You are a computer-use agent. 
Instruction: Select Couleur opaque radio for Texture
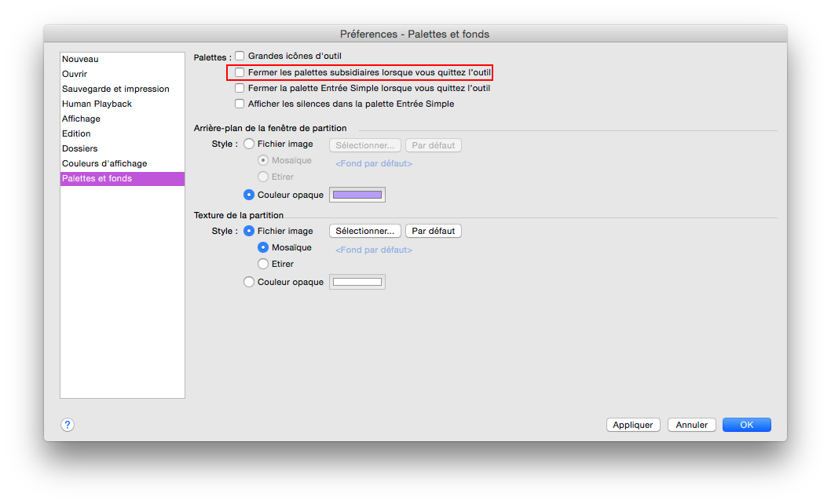249,282
